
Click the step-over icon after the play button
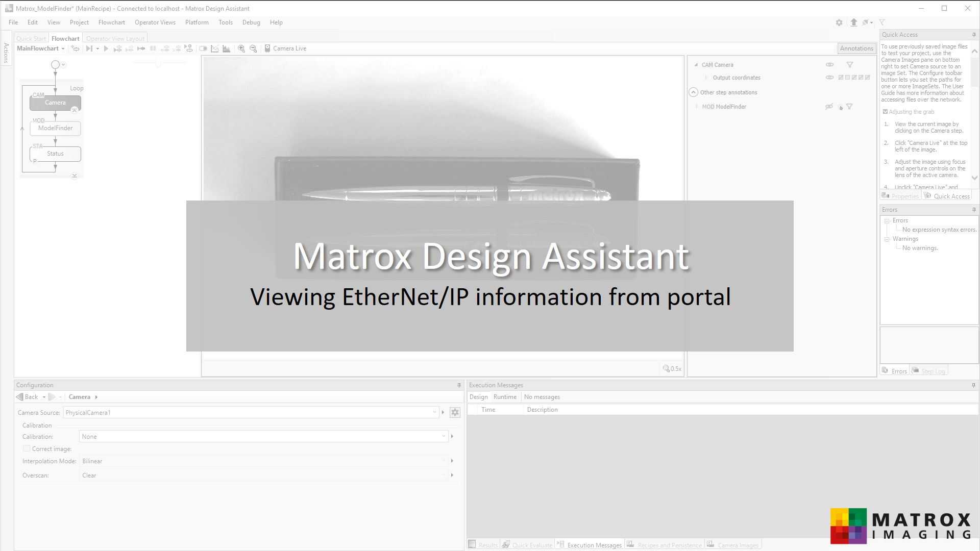point(117,48)
